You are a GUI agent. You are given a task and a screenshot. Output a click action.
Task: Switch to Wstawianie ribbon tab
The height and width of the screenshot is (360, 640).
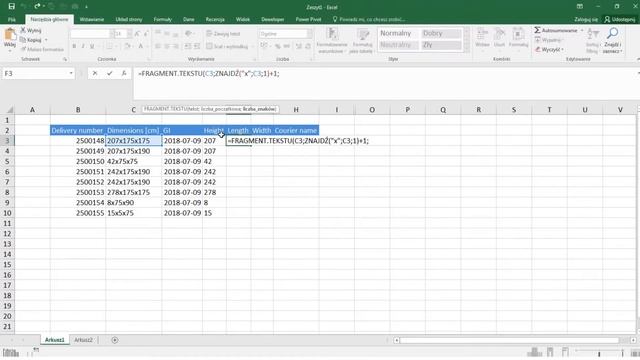click(x=92, y=19)
